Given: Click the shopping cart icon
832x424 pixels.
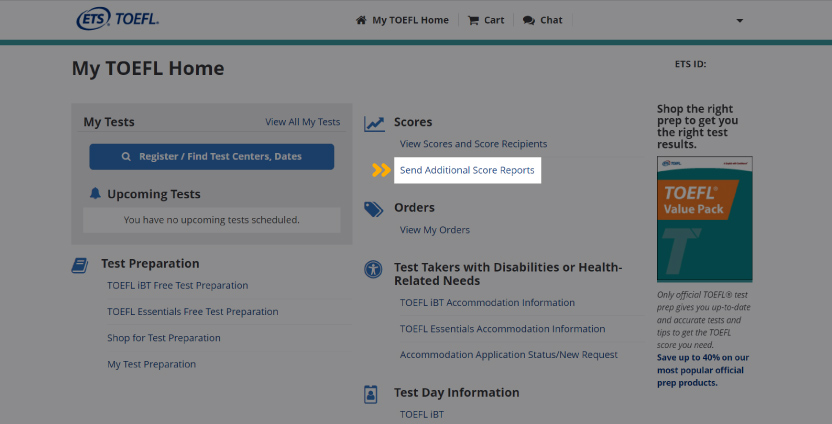Looking at the screenshot, I should 473,20.
